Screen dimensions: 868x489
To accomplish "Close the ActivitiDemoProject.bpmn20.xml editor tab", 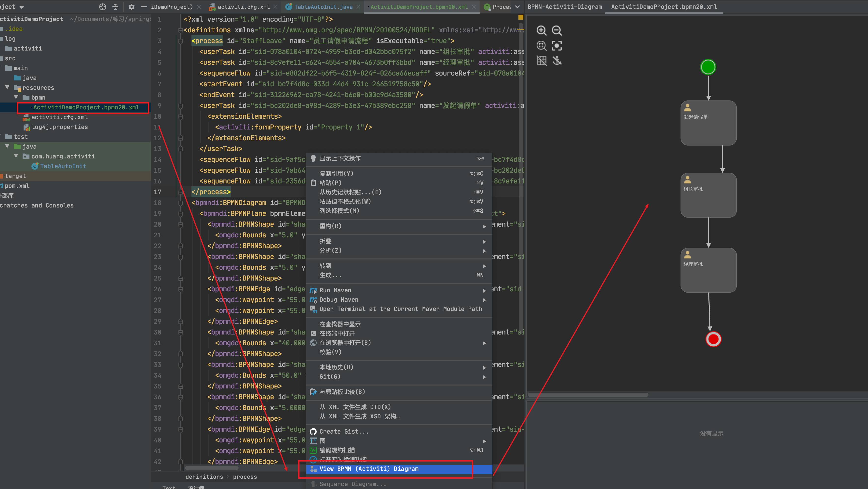I will coord(474,7).
